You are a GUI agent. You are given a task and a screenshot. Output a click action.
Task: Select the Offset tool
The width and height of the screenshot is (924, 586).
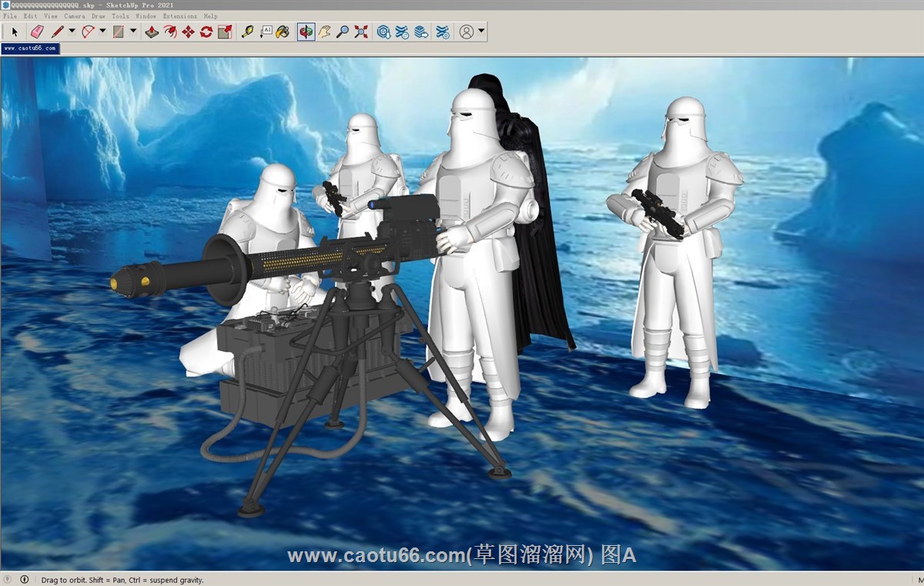click(x=170, y=32)
